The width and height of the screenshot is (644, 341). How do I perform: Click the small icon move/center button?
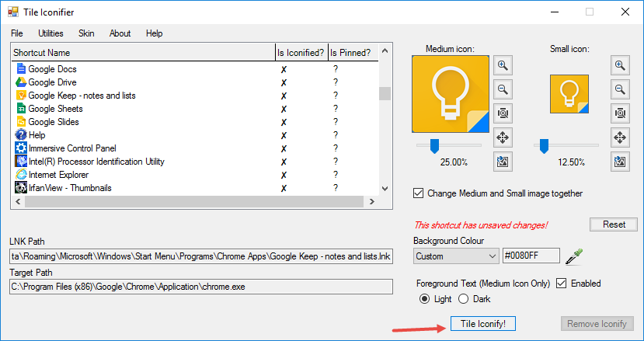tap(619, 137)
